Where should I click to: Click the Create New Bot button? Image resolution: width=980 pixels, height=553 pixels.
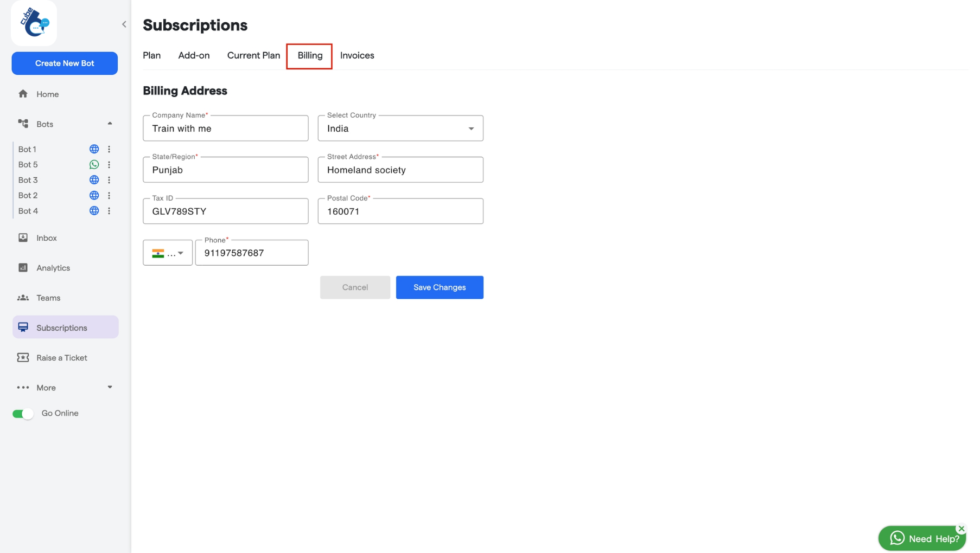(65, 63)
